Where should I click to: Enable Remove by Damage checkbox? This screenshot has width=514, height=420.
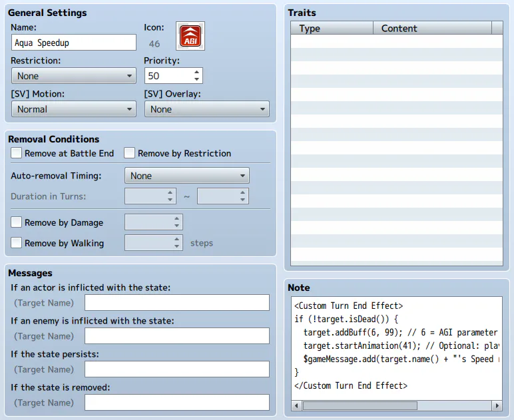point(17,222)
